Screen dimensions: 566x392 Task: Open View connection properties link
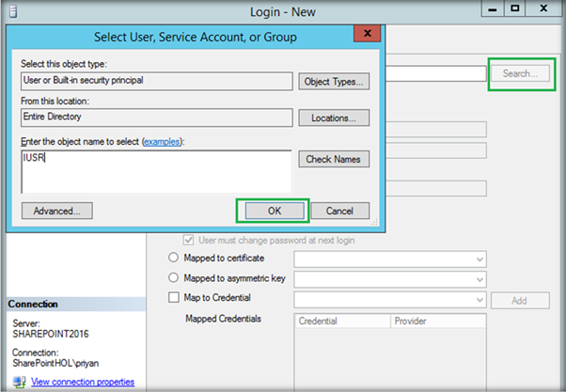[x=83, y=382]
